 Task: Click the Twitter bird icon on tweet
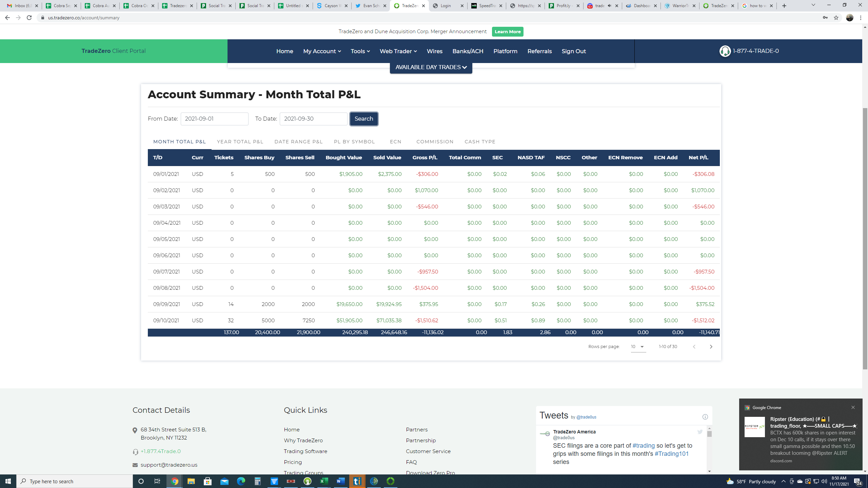(x=700, y=432)
